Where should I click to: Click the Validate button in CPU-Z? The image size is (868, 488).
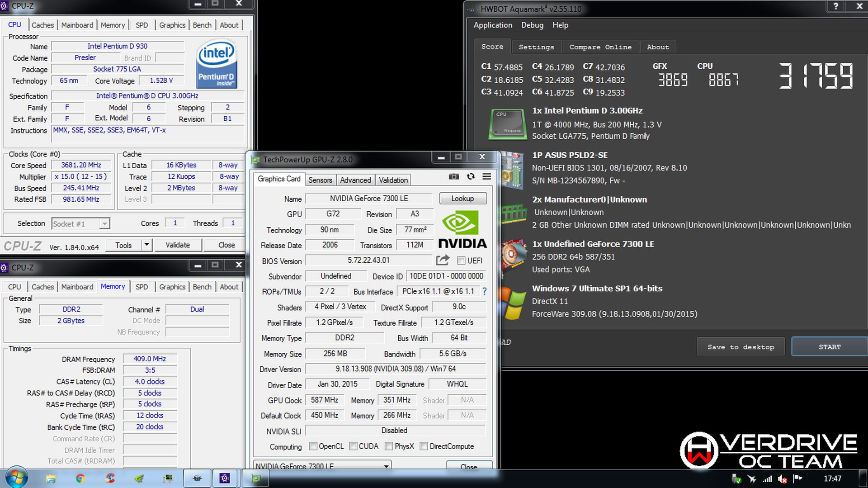pos(178,245)
